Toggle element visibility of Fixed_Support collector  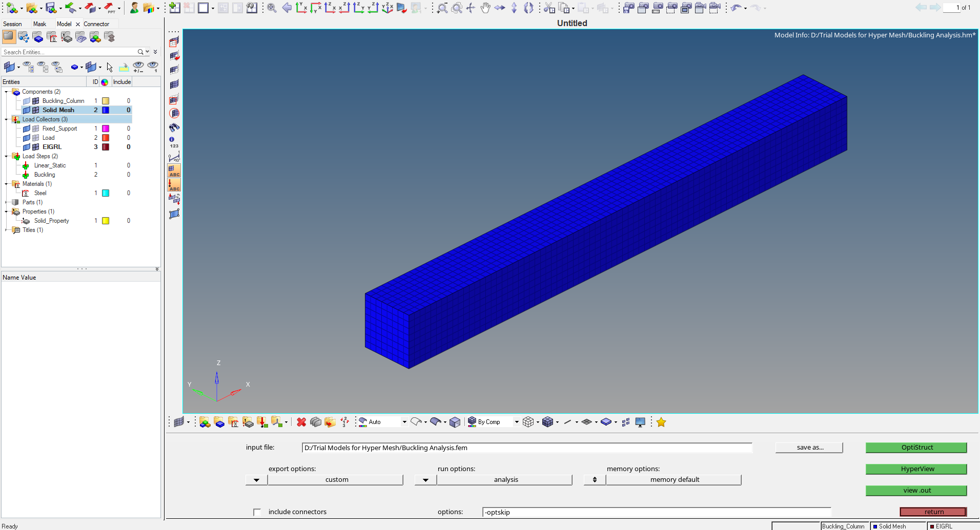(36, 129)
